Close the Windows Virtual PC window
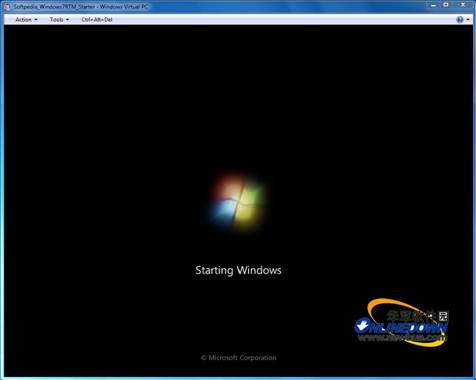This screenshot has width=476, height=380. (463, 5)
